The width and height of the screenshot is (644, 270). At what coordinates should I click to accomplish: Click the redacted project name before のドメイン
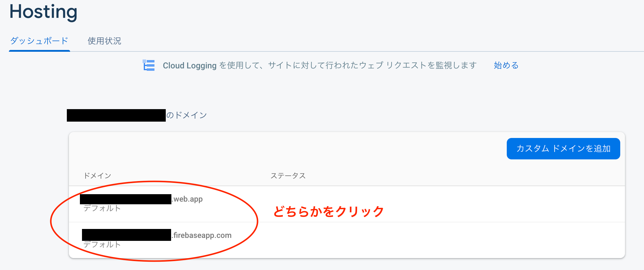point(116,115)
